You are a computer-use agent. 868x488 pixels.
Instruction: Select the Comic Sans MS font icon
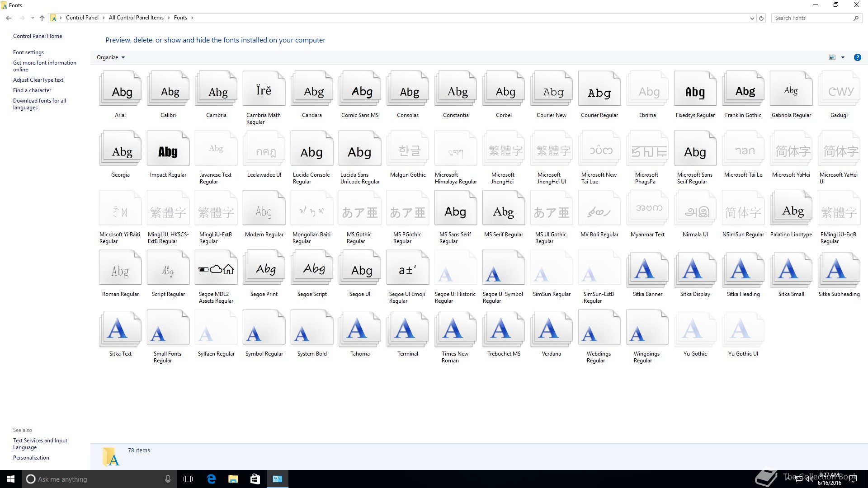click(360, 89)
